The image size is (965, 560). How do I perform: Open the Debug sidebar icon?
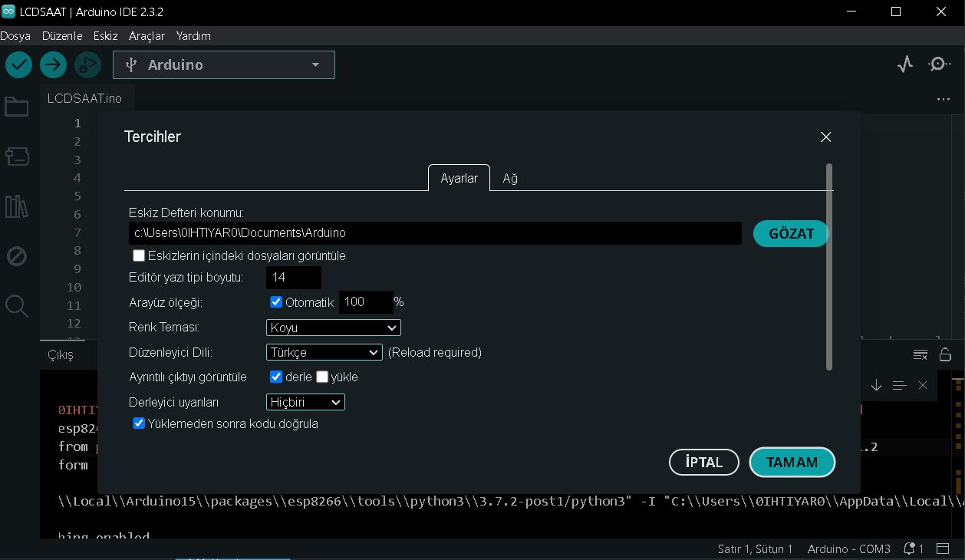[x=17, y=256]
